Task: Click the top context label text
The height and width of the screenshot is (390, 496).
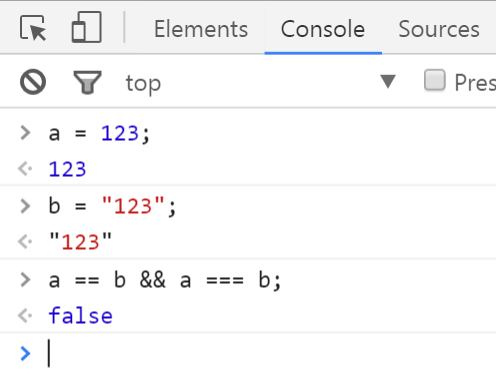Action: [143, 83]
